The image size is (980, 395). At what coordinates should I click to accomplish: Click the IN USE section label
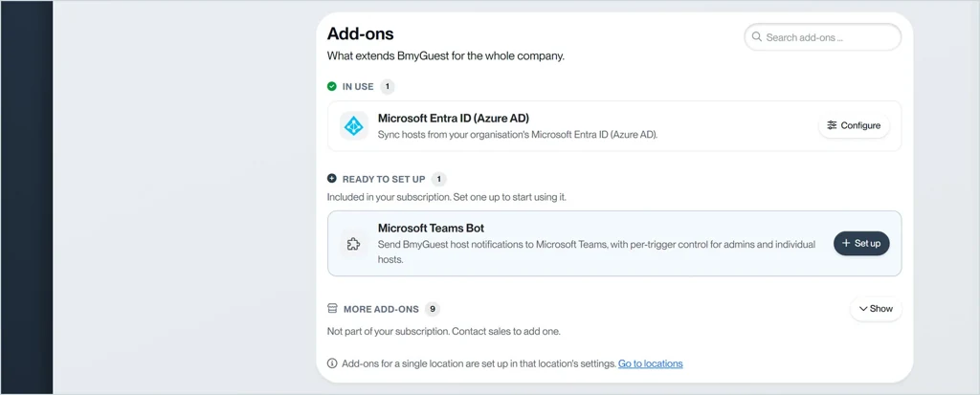(358, 87)
